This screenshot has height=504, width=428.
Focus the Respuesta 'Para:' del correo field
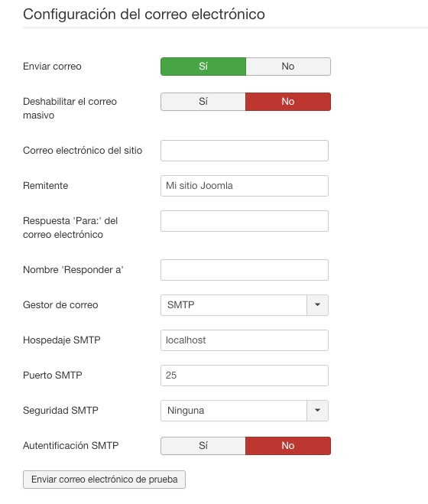pyautogui.click(x=245, y=221)
